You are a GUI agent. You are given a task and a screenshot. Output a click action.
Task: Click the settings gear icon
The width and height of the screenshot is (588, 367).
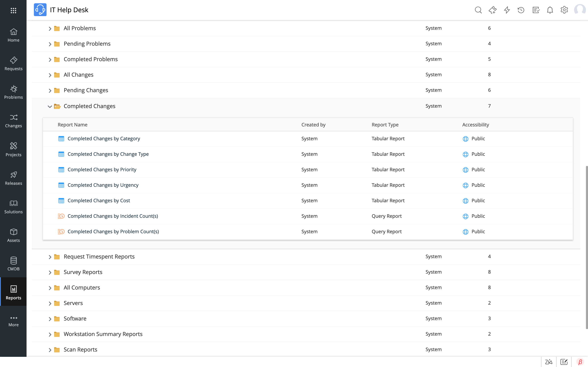click(x=564, y=9)
